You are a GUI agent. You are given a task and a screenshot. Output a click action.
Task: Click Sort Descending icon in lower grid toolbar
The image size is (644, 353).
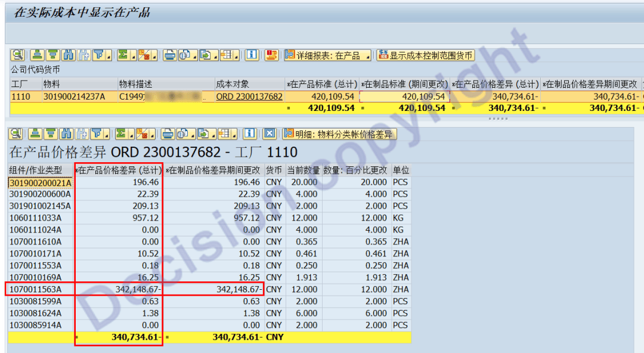[52, 134]
